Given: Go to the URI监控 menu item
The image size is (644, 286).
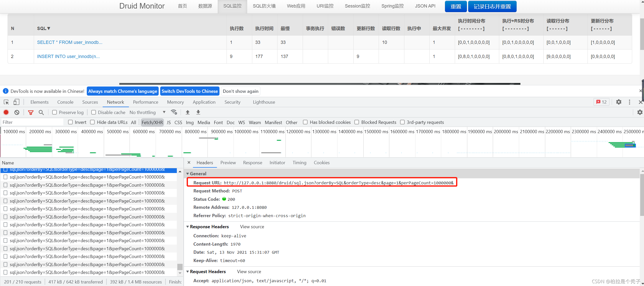Looking at the screenshot, I should (325, 6).
